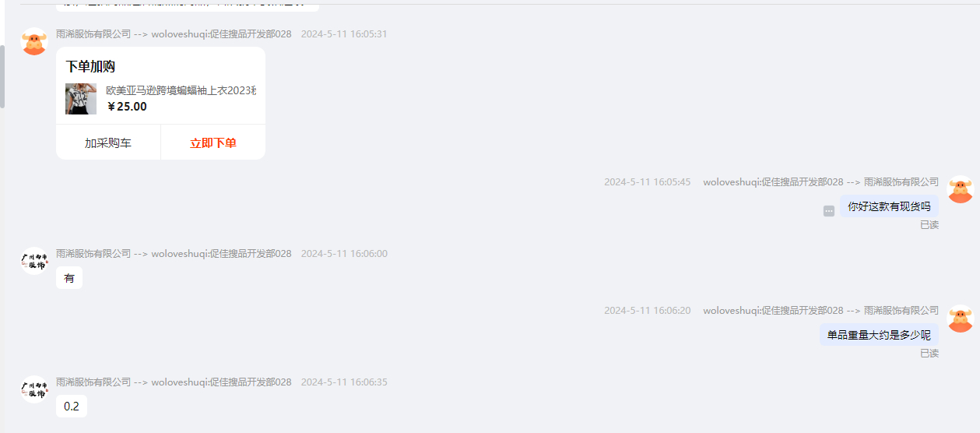Click the sender avatar beside the 16:06:20 message
The height and width of the screenshot is (433, 980).
[x=961, y=319]
